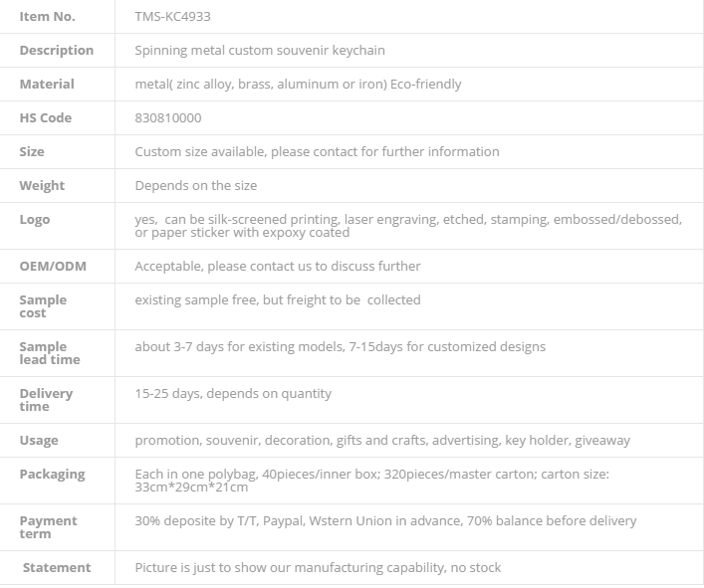Click the metal zinc alloy material text

click(298, 85)
